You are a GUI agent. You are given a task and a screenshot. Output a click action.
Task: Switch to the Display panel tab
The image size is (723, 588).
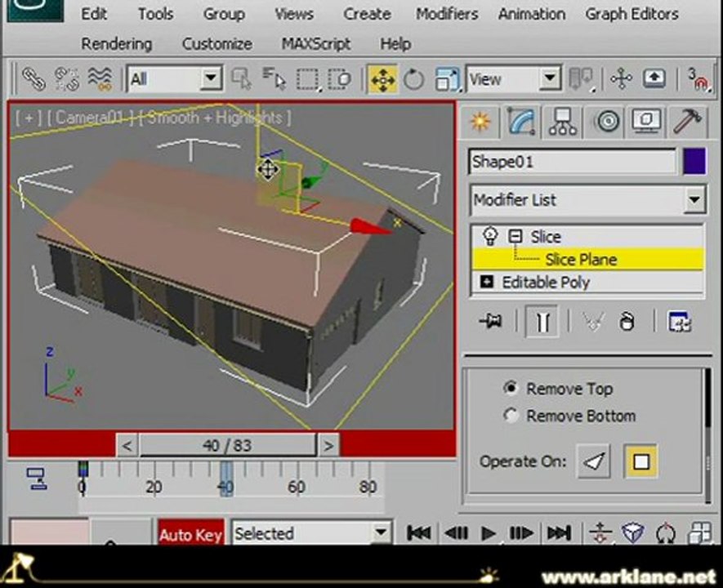click(x=646, y=122)
